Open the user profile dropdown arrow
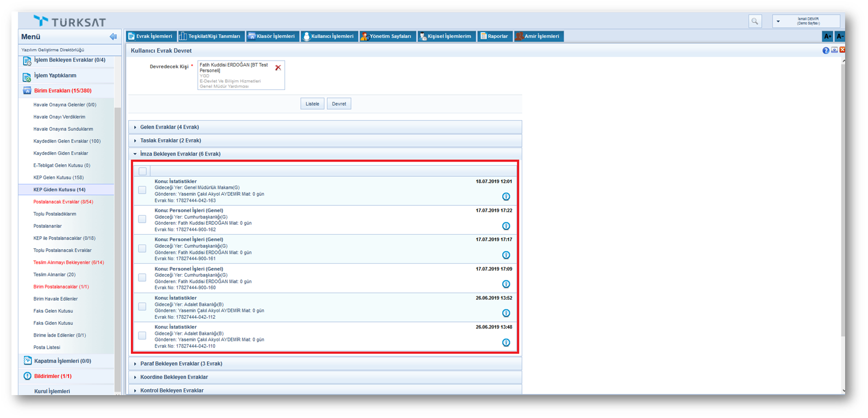The height and width of the screenshot is (418, 868). pyautogui.click(x=778, y=22)
